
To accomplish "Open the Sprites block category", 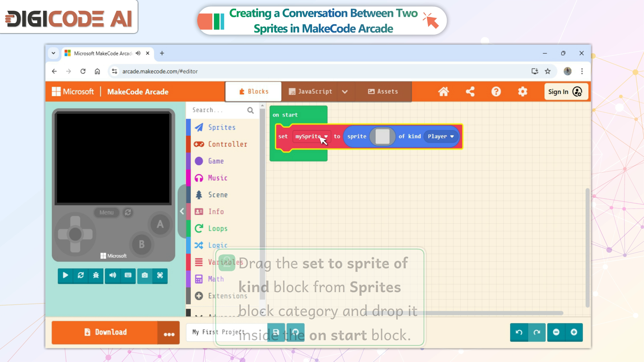I will pos(222,127).
